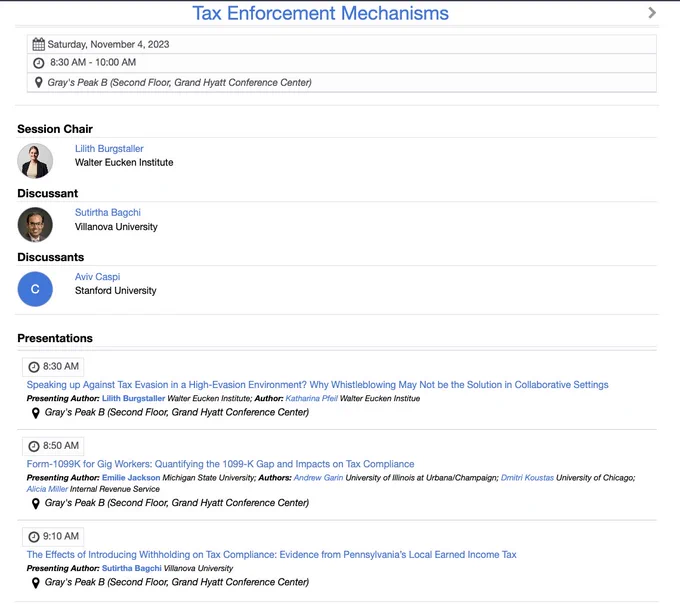
Task: Open Sutirtha Bagchi's discussant profile link
Action: [x=108, y=212]
